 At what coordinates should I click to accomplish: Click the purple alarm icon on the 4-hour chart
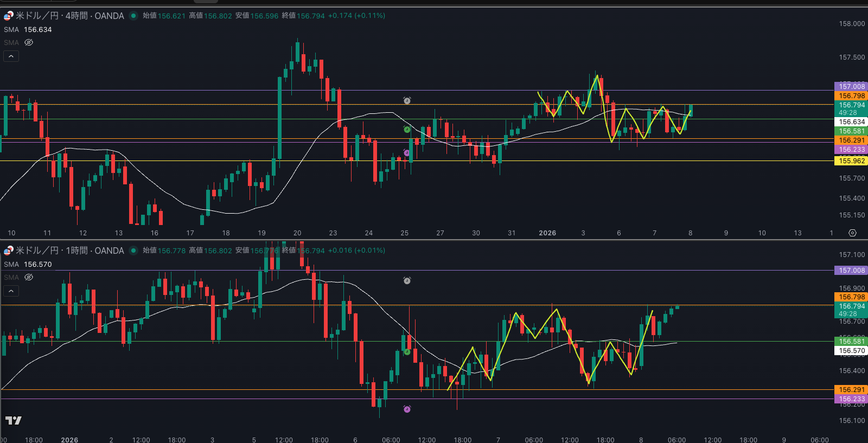pos(407,153)
